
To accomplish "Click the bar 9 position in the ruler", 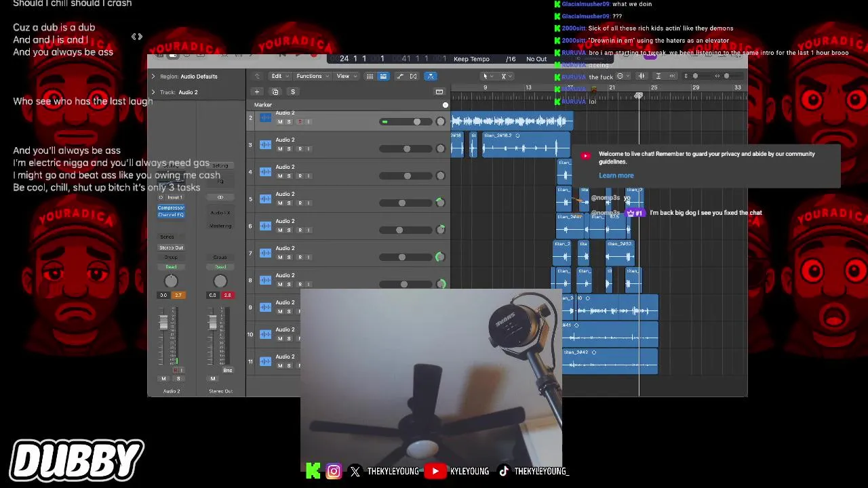I will pyautogui.click(x=485, y=88).
